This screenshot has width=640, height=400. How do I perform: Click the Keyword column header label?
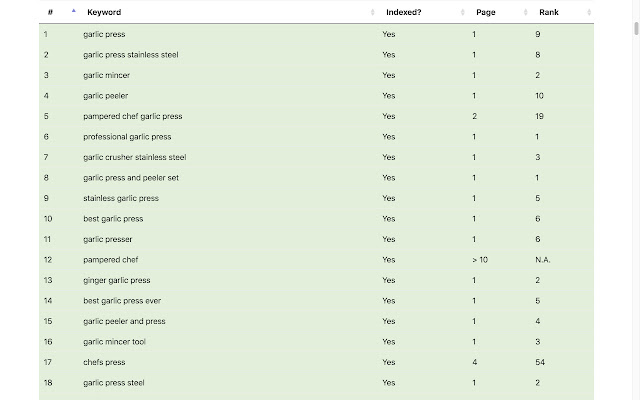click(104, 12)
